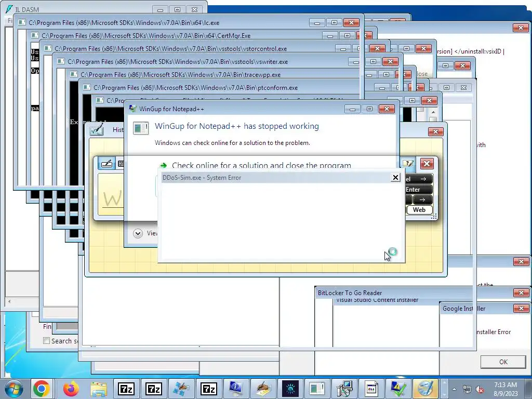The image size is (532, 399).
Task: Open the Windows Start menu orb
Action: (14, 389)
